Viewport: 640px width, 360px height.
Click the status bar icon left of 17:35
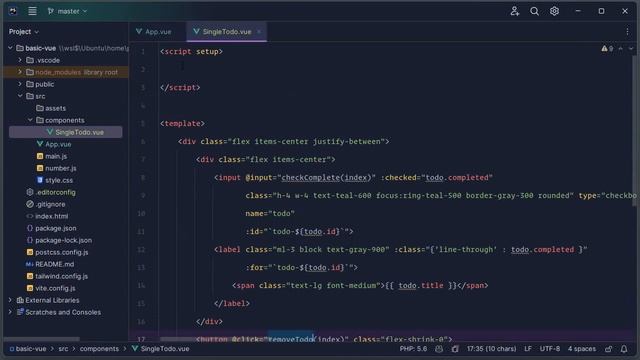[x=455, y=349]
